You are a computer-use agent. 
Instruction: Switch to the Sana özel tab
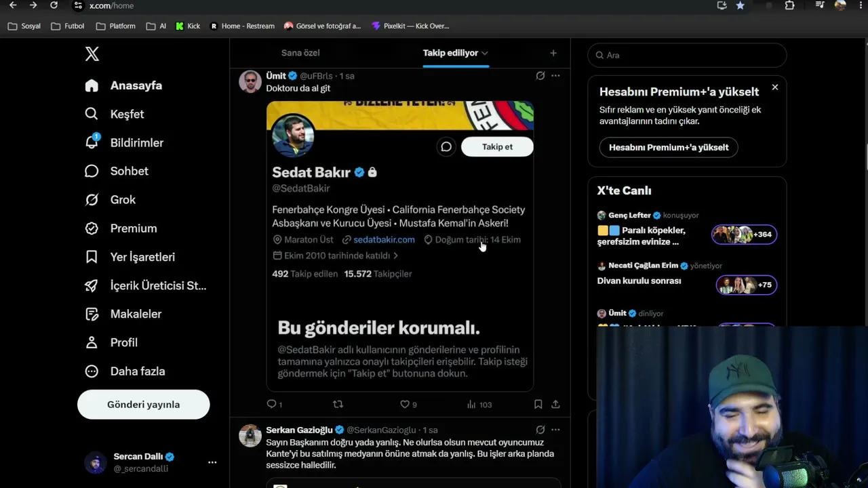[x=300, y=53]
